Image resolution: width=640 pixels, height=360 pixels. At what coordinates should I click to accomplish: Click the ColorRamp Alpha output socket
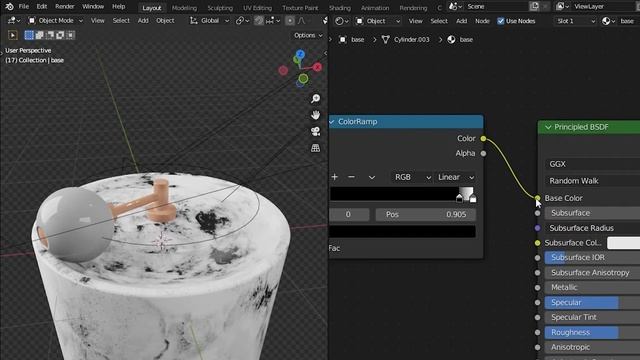(483, 153)
